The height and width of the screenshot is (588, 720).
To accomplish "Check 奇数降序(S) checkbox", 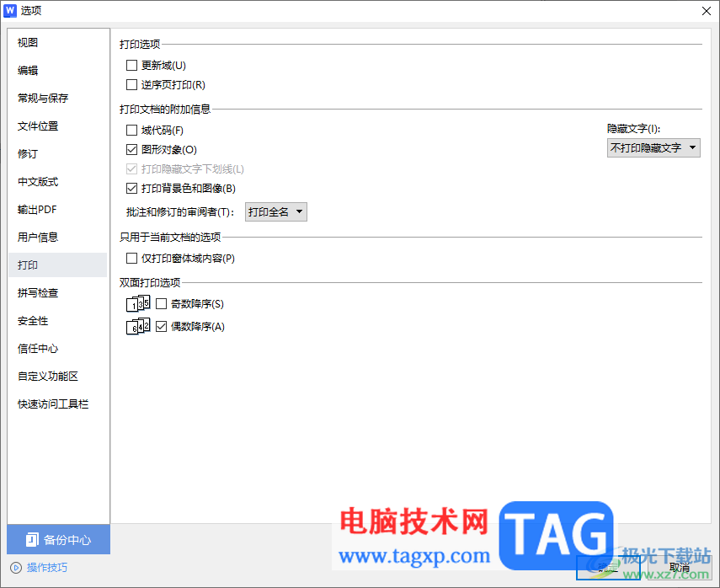I will click(x=161, y=303).
